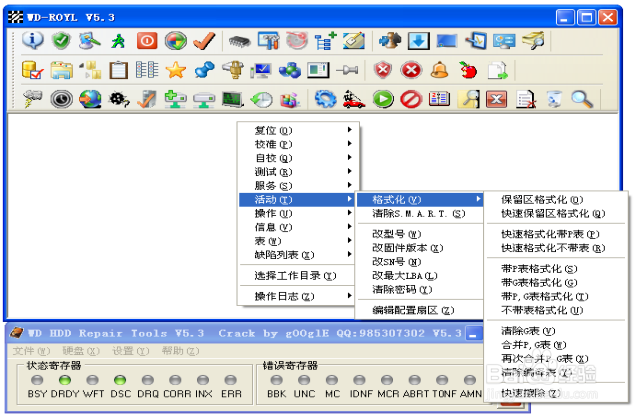Click the yellow star toolbar icon
The height and width of the screenshot is (416, 634).
point(175,70)
